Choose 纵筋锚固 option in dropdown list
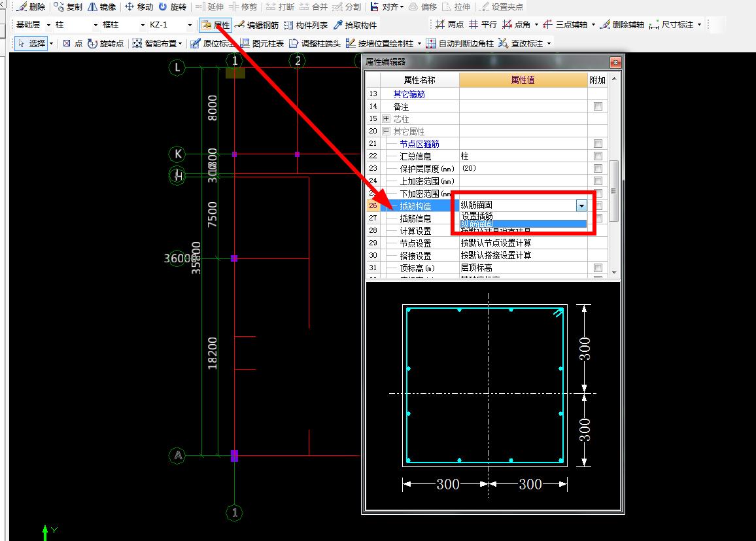The height and width of the screenshot is (541, 756). [x=523, y=224]
